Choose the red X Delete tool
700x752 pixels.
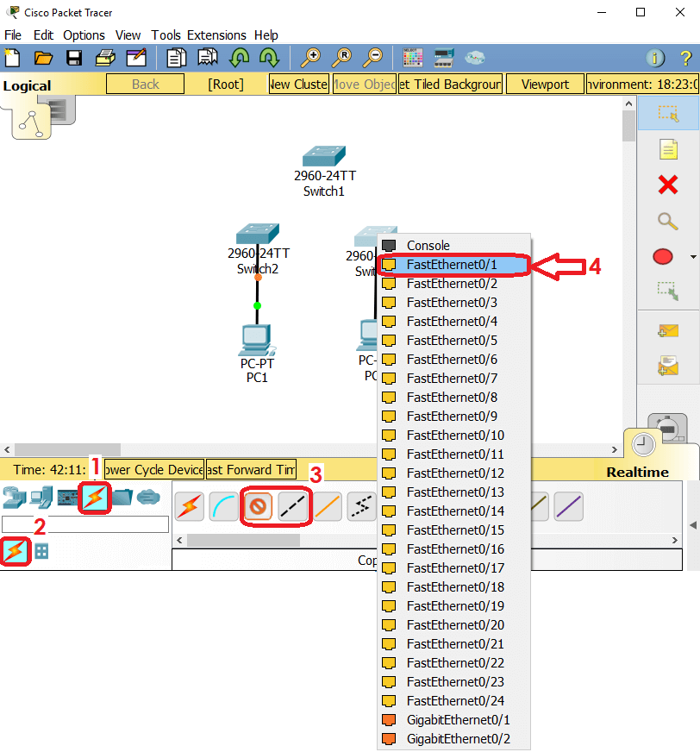click(x=668, y=185)
